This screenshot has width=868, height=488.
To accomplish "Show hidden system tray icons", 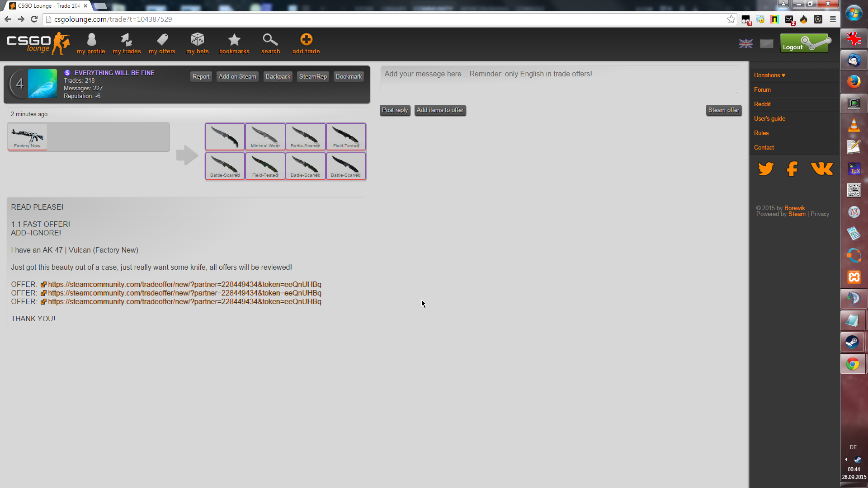I will coord(846,459).
